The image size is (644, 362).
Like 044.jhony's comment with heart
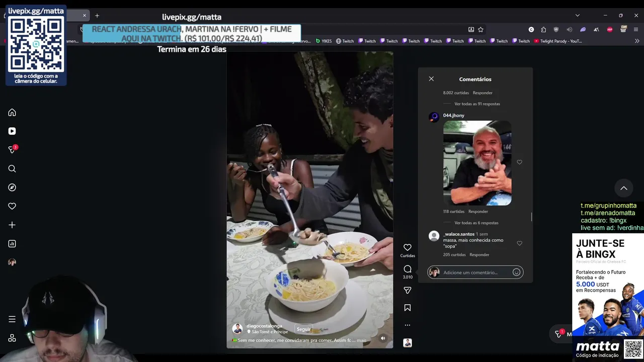(519, 162)
